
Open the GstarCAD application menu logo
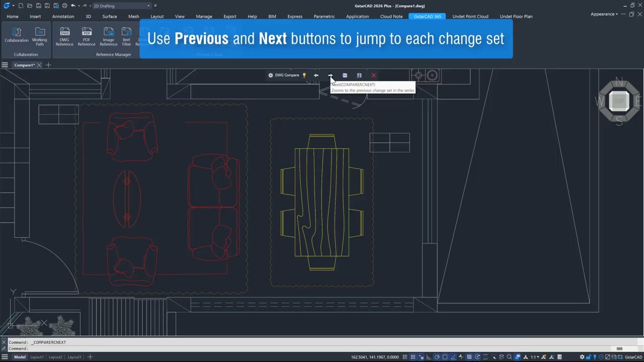coord(7,6)
